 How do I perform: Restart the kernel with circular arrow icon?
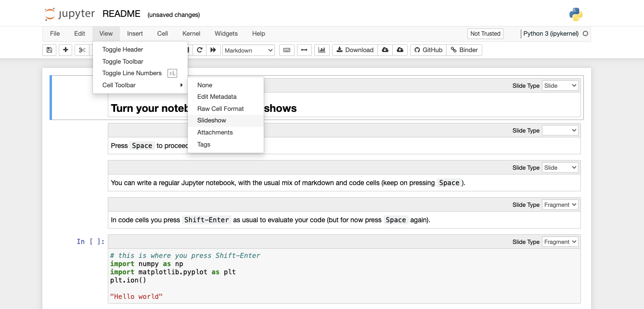(x=200, y=50)
